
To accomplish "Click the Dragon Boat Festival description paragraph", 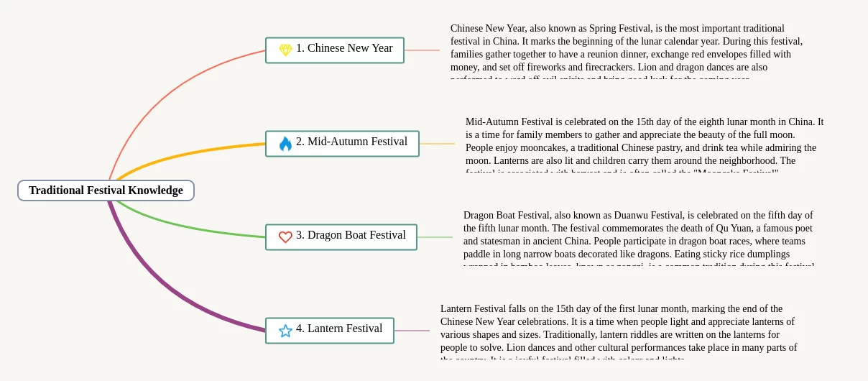I will pos(638,235).
